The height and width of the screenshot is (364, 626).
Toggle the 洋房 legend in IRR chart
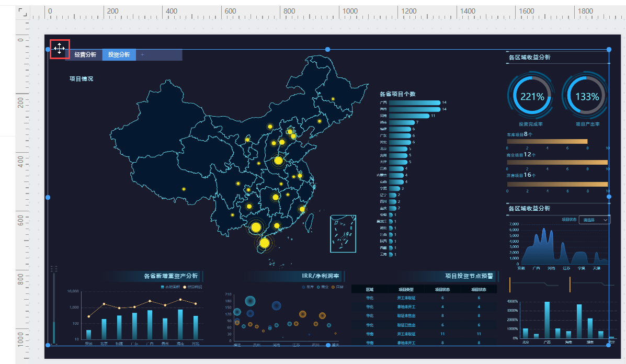(337, 287)
